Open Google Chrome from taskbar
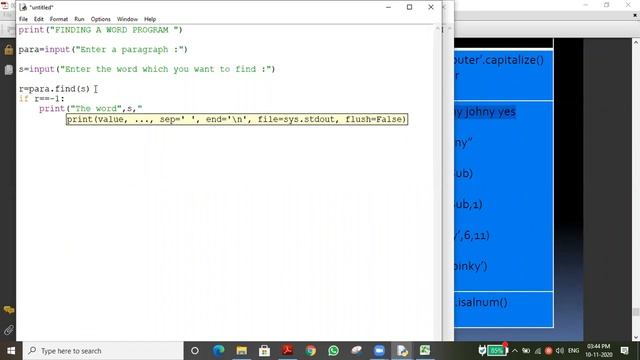The height and width of the screenshot is (360, 640). tap(310, 351)
